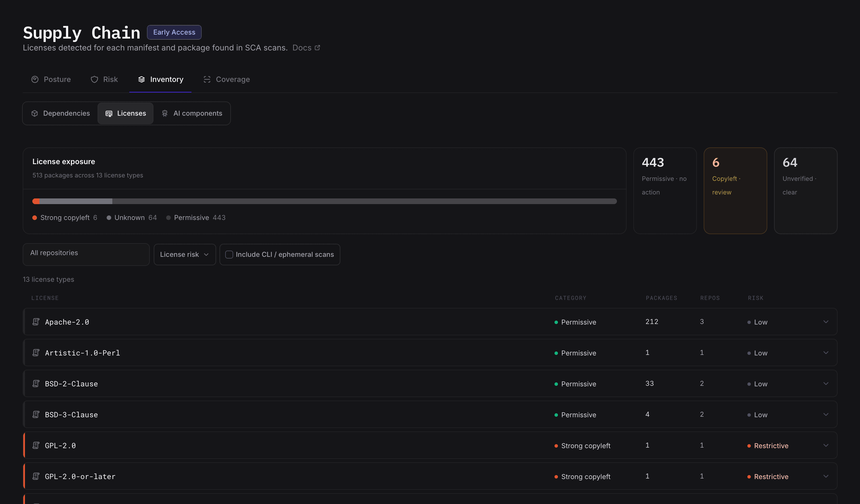Screen dimensions: 860x504
Task: Expand the Artistic-1.0-Perl row chevron
Action: [x=826, y=353]
